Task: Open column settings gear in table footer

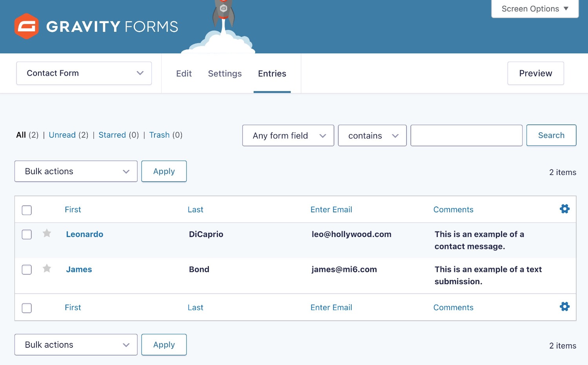Action: coord(564,307)
